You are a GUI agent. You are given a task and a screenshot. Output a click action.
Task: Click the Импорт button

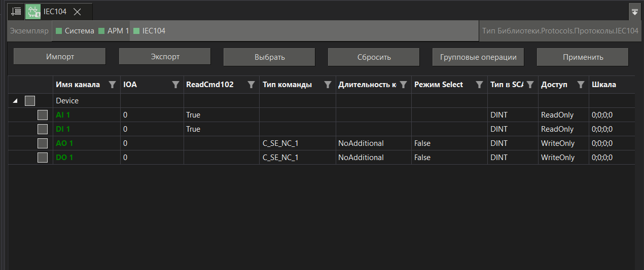60,57
